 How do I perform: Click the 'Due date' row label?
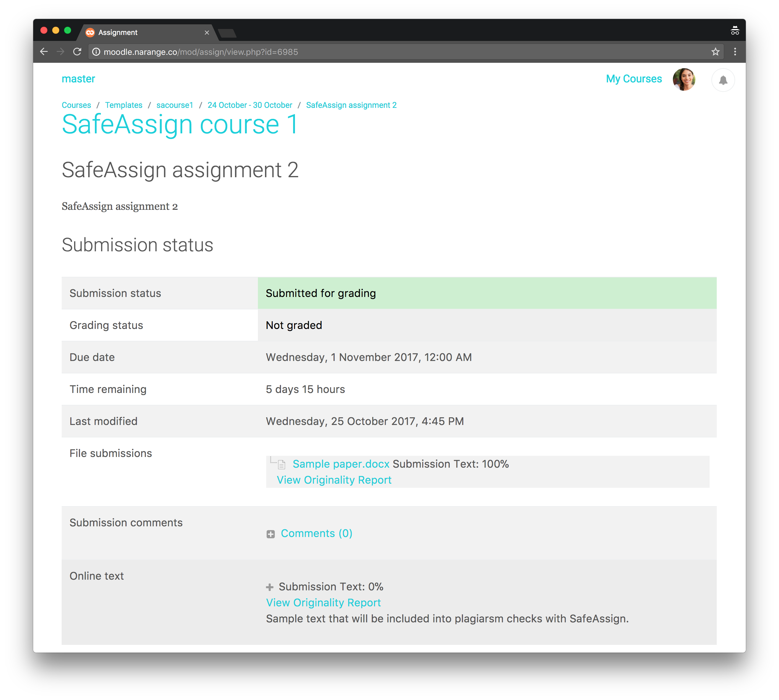[x=92, y=357]
